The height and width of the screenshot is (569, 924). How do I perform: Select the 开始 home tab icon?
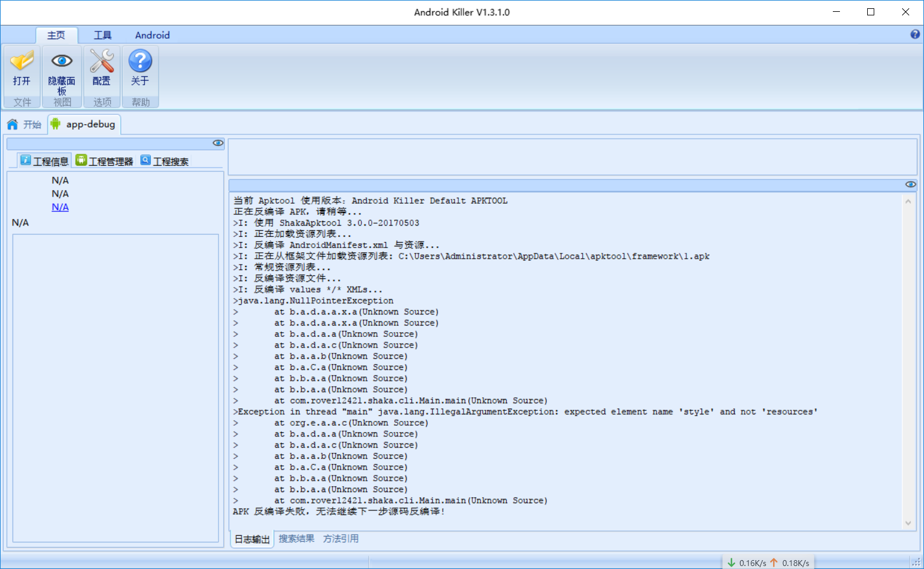[12, 124]
